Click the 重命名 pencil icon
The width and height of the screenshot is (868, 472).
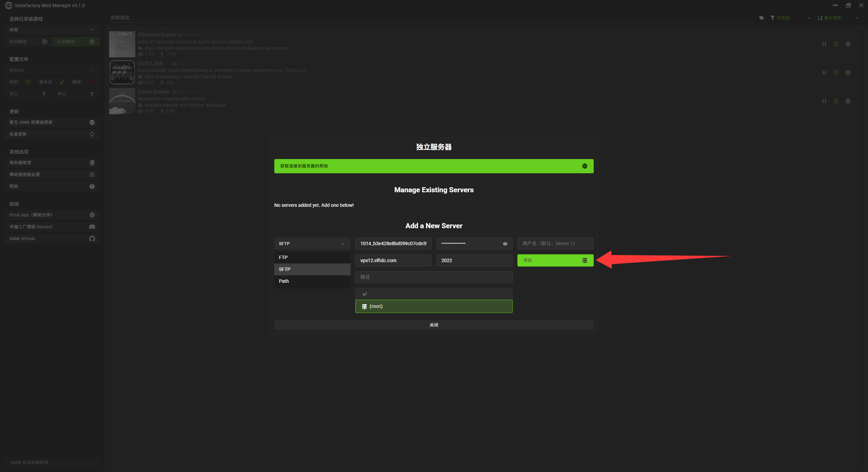(62, 82)
